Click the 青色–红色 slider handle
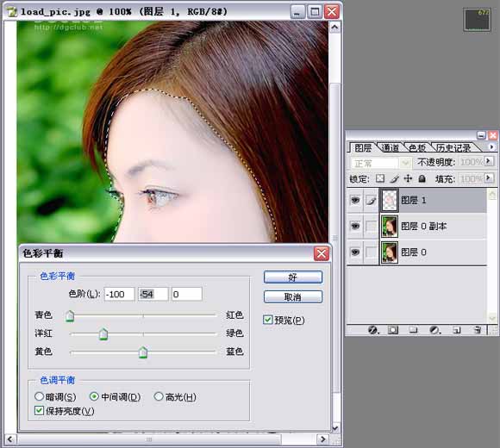 point(70,316)
